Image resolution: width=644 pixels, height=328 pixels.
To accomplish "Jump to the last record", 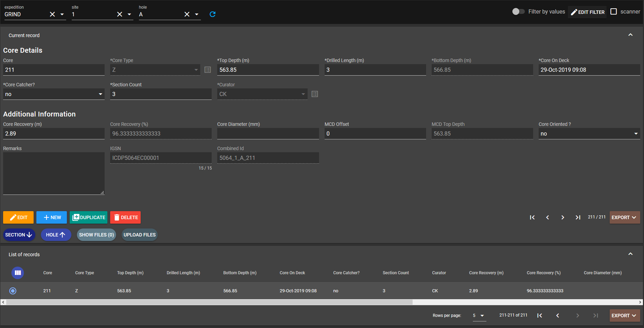I will pos(578,217).
